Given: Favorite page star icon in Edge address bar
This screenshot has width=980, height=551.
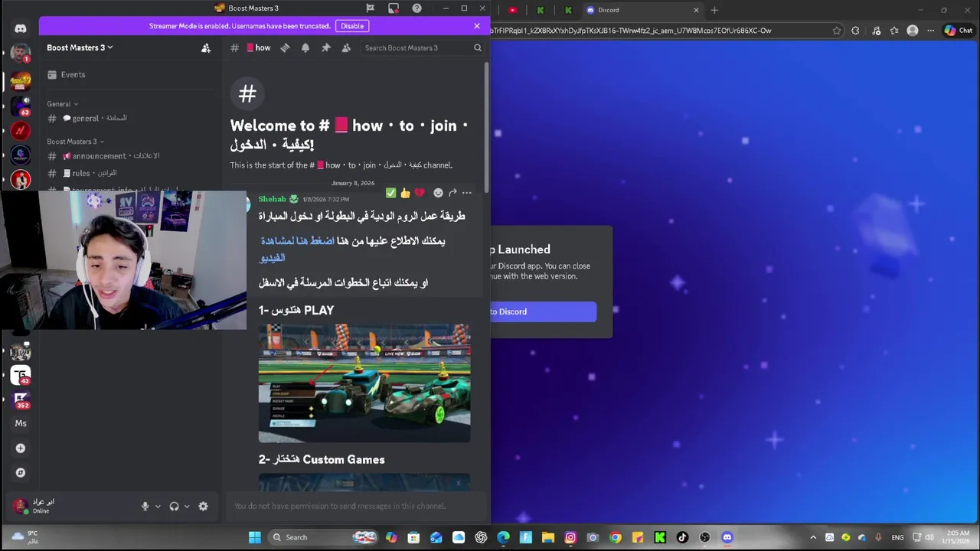Looking at the screenshot, I should click(837, 31).
